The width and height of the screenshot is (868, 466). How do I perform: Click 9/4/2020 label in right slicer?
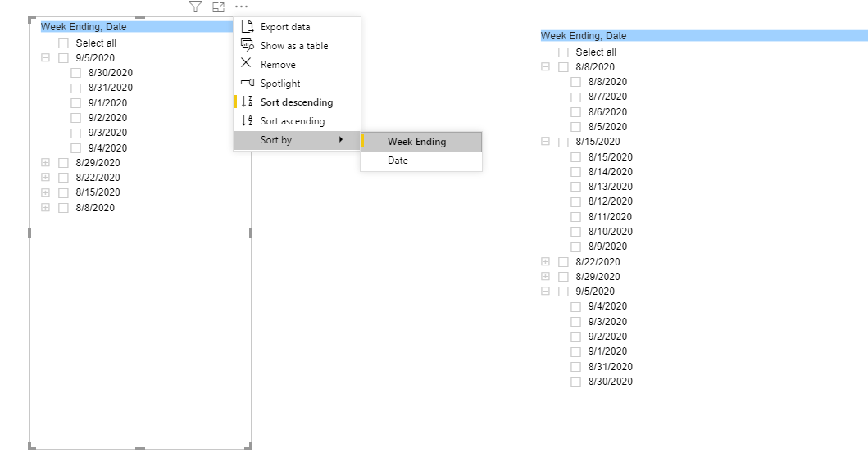607,306
